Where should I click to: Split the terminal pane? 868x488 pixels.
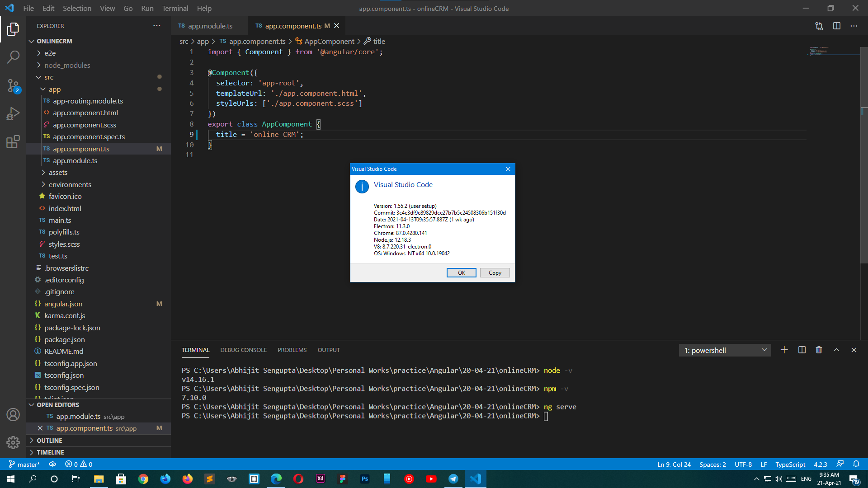point(802,350)
